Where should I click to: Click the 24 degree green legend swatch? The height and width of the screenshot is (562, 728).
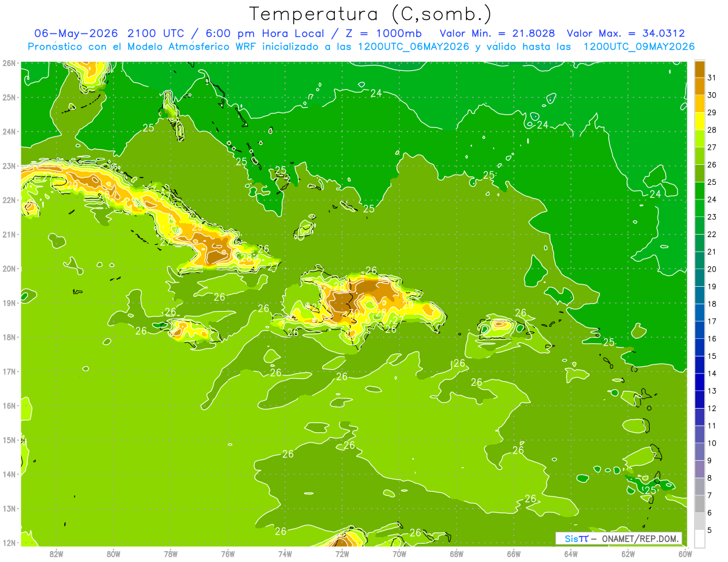click(x=699, y=191)
